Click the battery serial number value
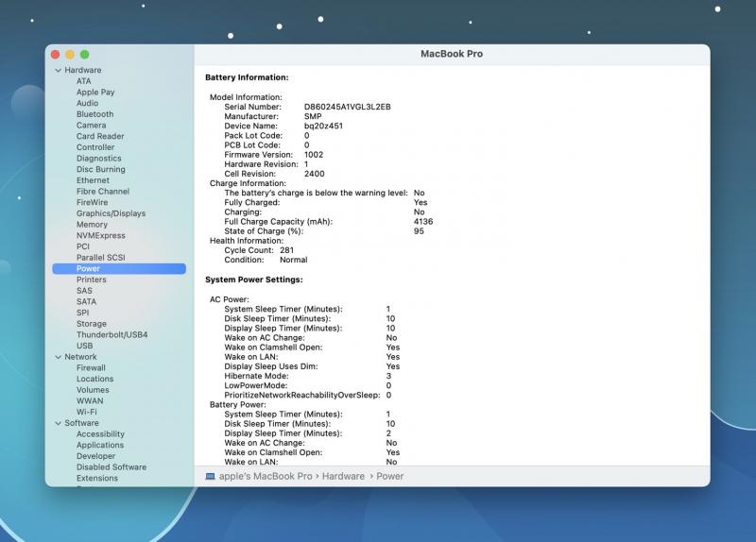 (x=347, y=107)
